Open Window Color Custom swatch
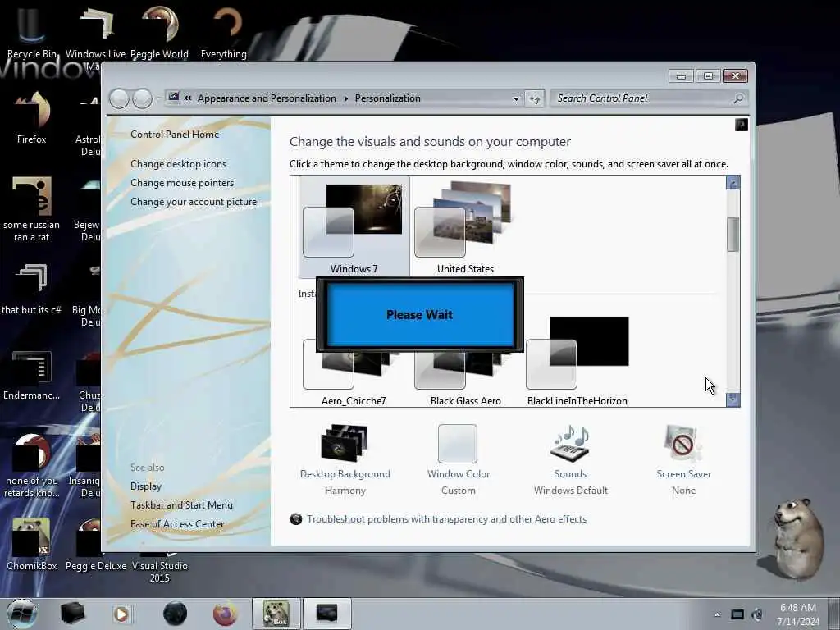The image size is (840, 630). point(458,461)
